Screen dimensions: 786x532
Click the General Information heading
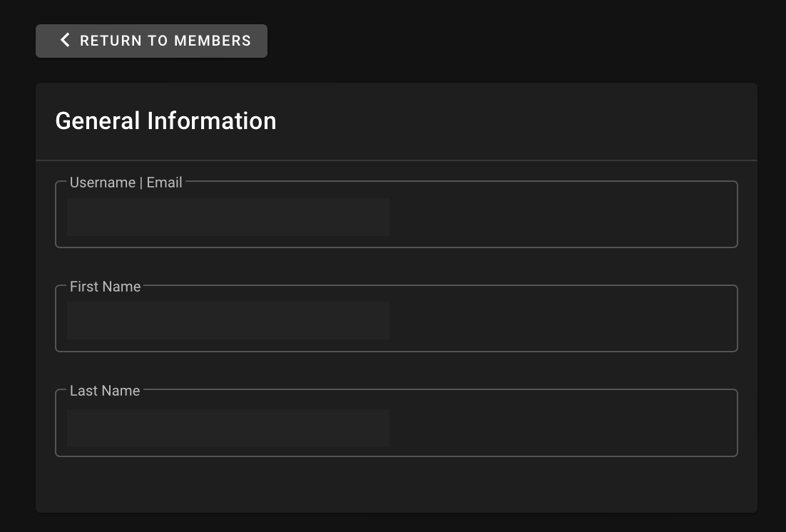tap(165, 121)
